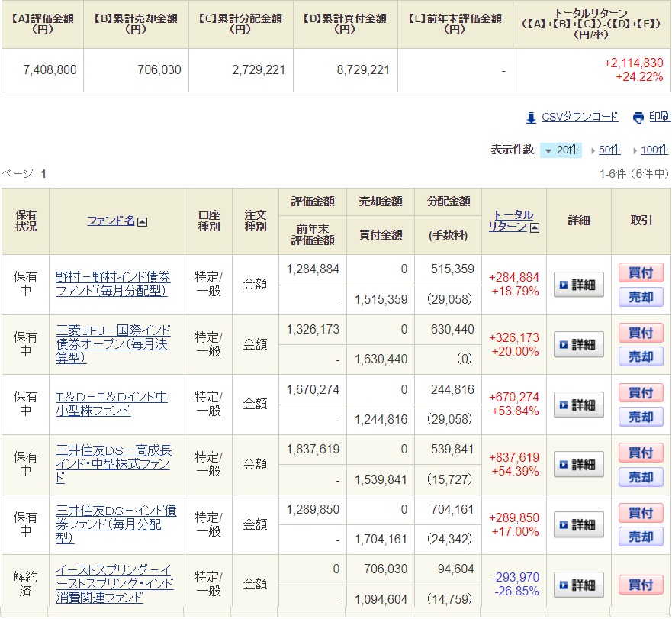Viewport: 672px width, 619px height.
Task: Open CSVダウンロード link
Action: pos(580,117)
